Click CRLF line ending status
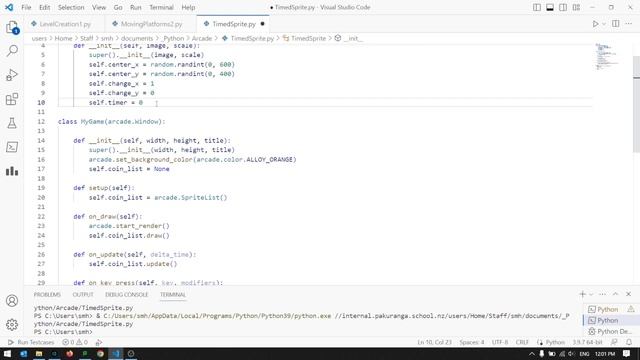This screenshot has height=360, width=640. tap(522, 342)
